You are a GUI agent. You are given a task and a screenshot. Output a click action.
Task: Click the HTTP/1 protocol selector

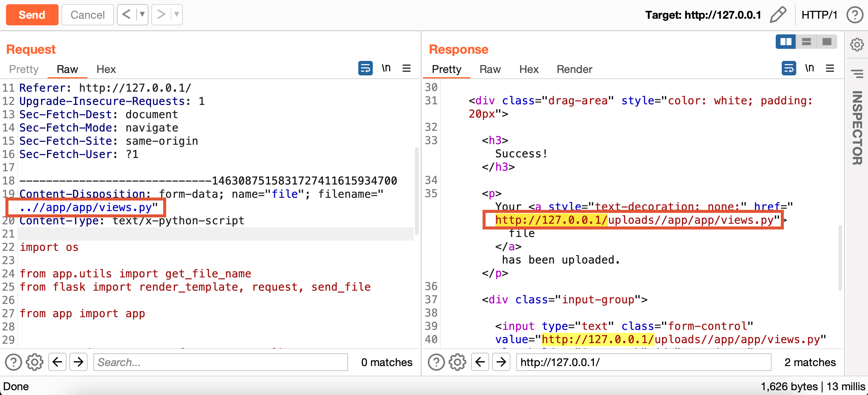[819, 15]
